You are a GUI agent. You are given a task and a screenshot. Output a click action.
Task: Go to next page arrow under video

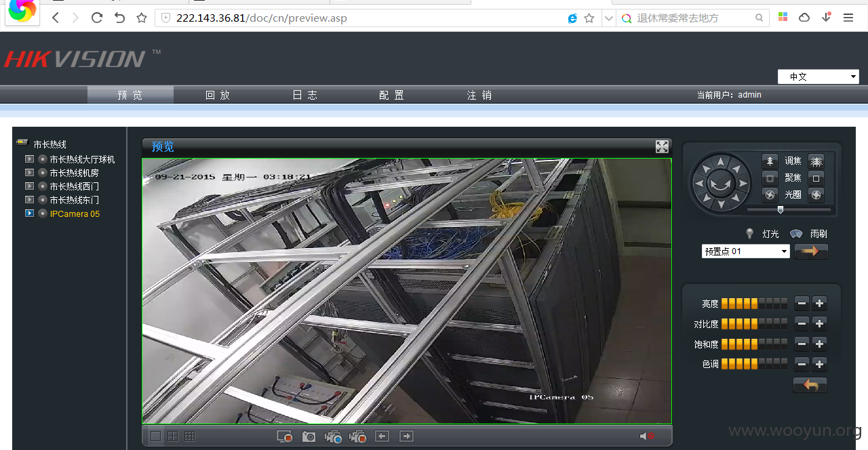coord(406,436)
